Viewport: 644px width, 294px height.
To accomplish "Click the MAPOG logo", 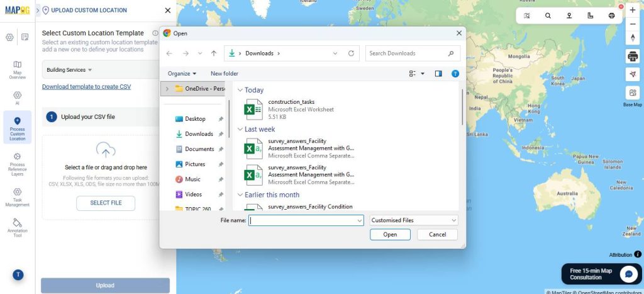I will tap(17, 10).
